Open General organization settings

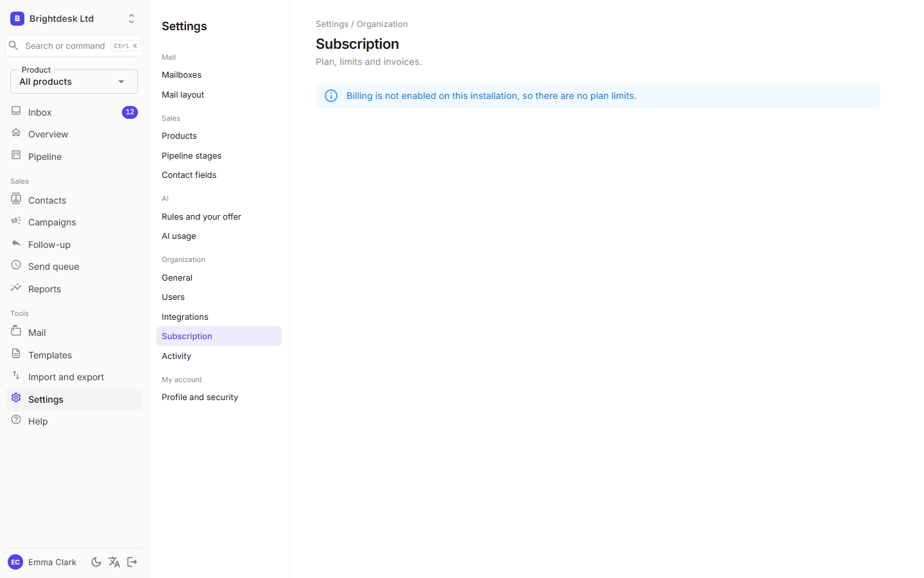pyautogui.click(x=219, y=277)
